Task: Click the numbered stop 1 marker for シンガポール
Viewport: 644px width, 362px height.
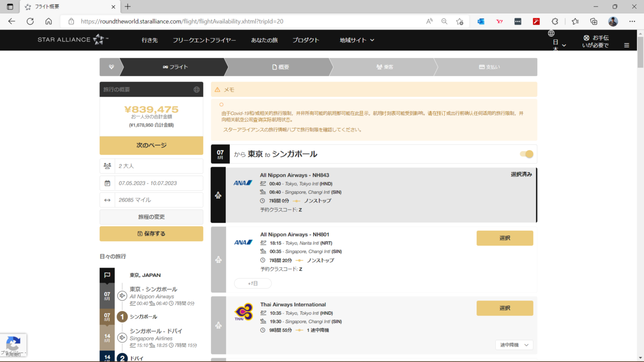Action: pyautogui.click(x=122, y=317)
